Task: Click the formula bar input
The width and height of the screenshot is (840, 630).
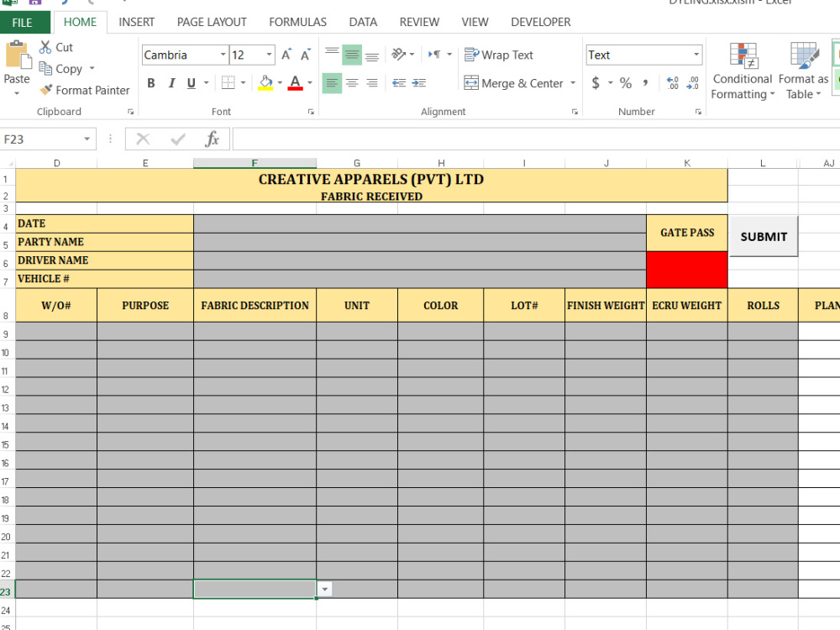Action: [536, 139]
